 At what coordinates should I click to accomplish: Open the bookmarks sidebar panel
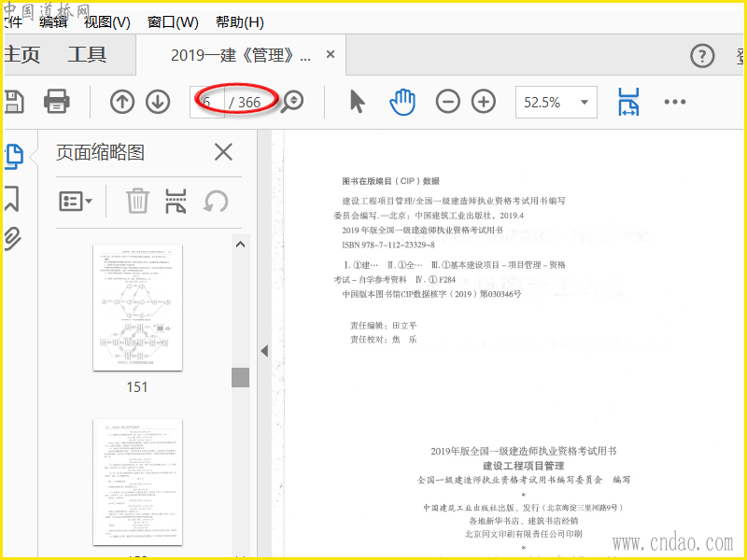12,199
